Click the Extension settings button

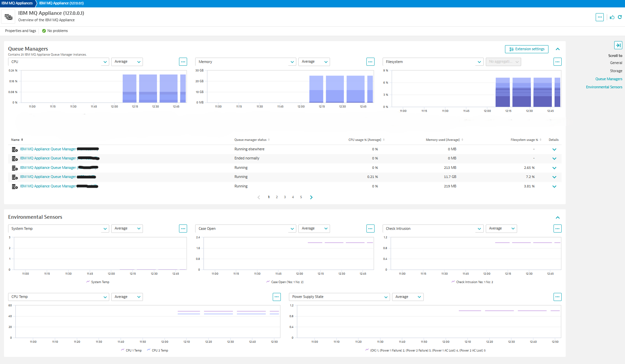pyautogui.click(x=526, y=49)
